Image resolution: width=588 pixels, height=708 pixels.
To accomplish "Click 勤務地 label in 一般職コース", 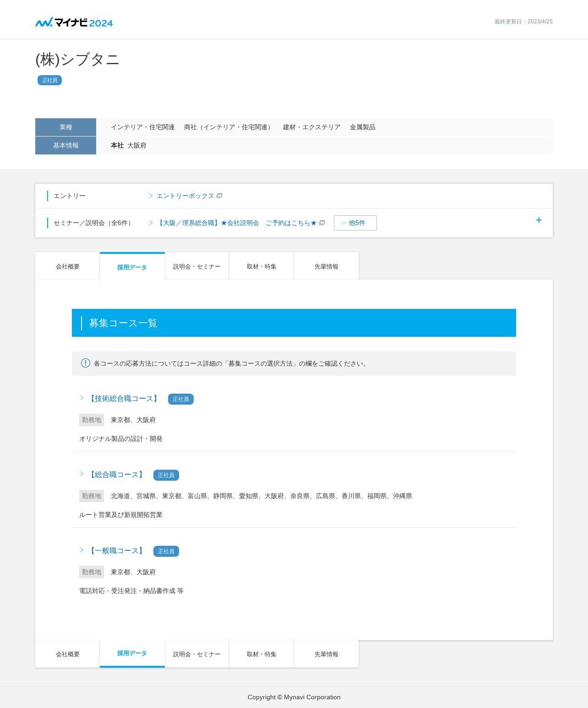I will tap(92, 572).
